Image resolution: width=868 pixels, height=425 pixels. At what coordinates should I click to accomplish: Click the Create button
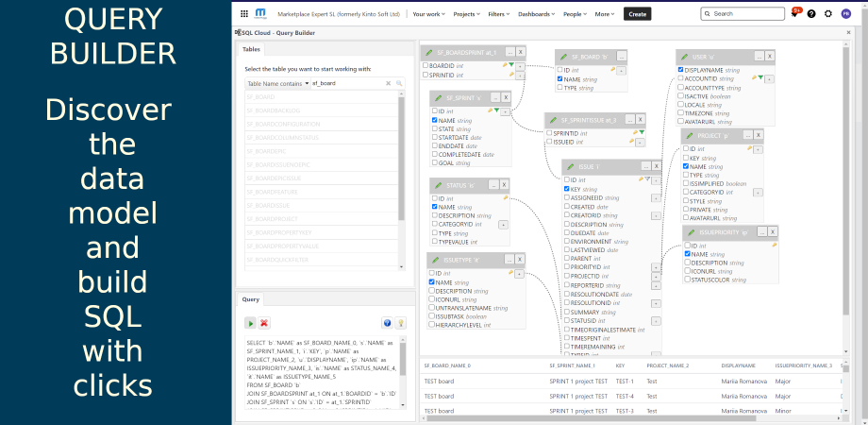coord(638,14)
